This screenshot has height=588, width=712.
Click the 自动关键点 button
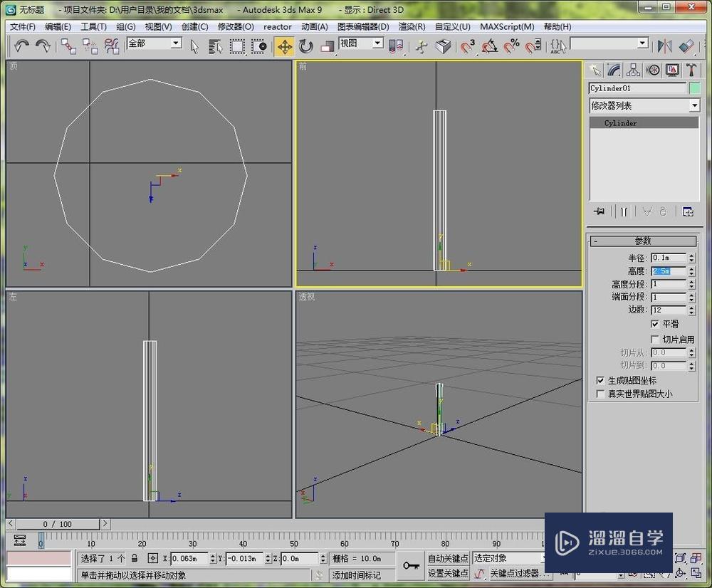pyautogui.click(x=448, y=558)
